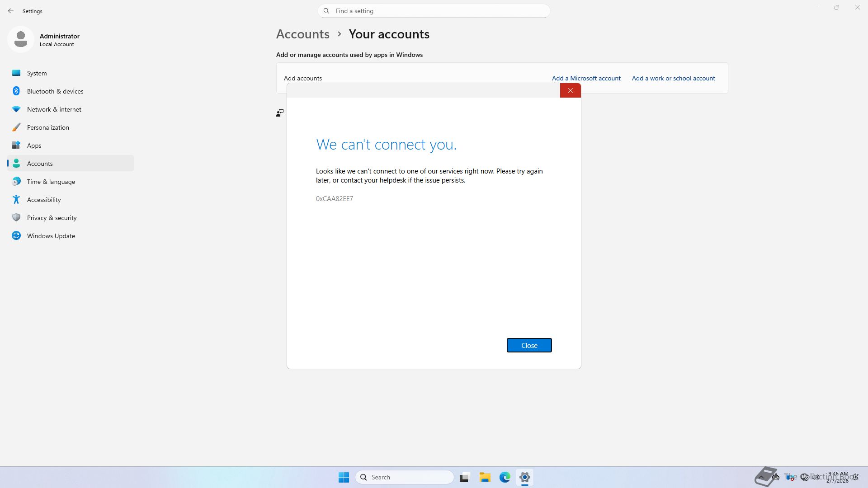Image resolution: width=868 pixels, height=488 pixels.
Task: Open the Privacy & security section
Action: pos(52,218)
